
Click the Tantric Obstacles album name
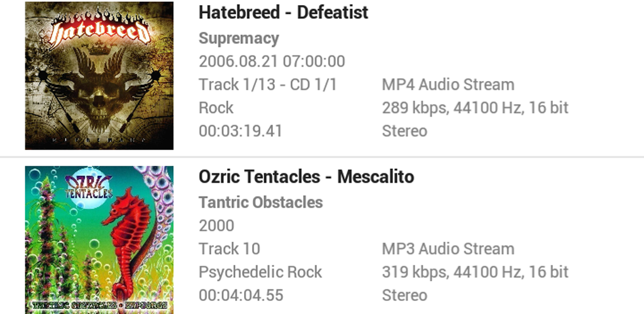pyautogui.click(x=261, y=203)
